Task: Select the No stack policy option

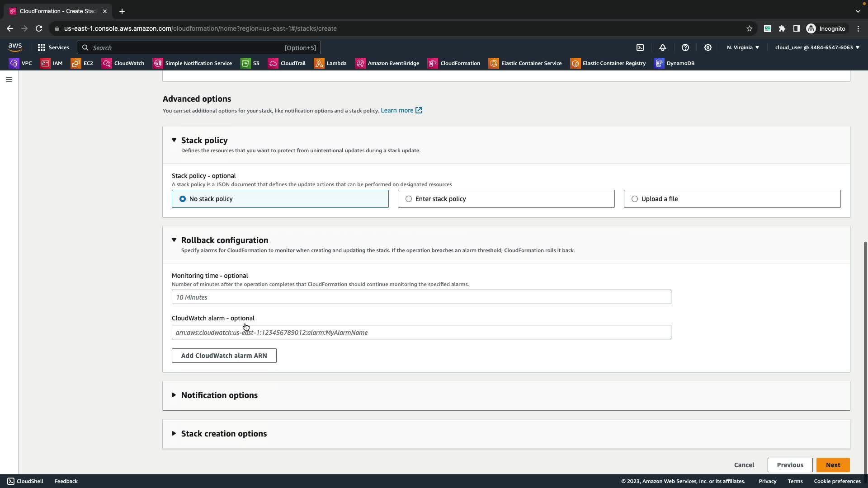Action: tap(183, 199)
